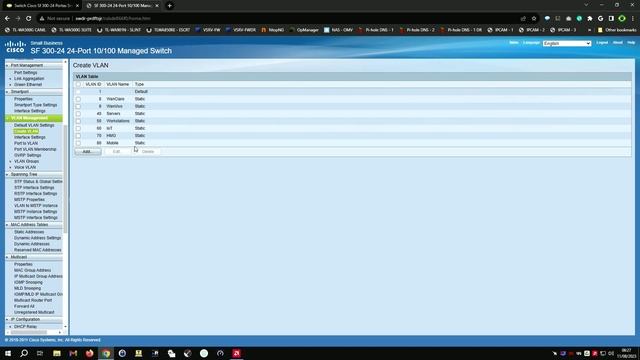Screen dimensions: 640x360
Task: Open Port to VLAN page
Action: pos(26,143)
